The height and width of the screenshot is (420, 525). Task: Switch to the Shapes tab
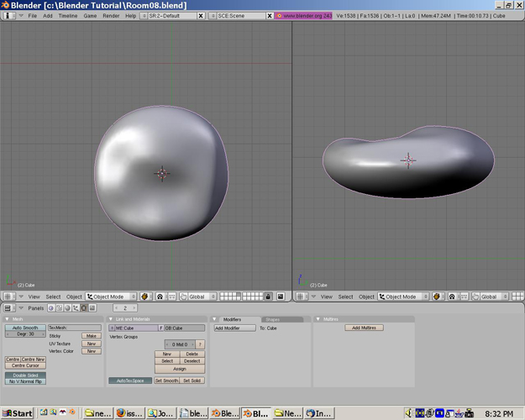(273, 319)
